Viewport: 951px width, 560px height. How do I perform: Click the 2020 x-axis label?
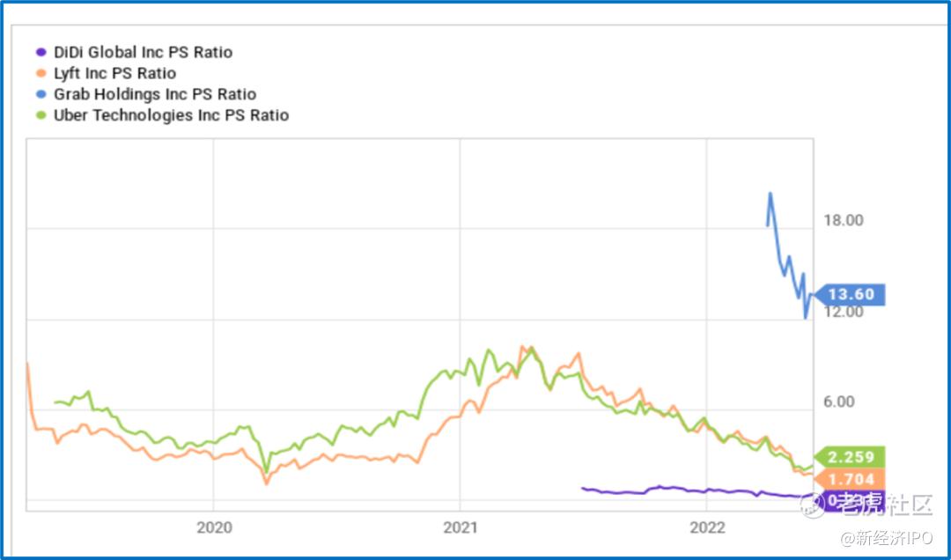[x=214, y=527]
